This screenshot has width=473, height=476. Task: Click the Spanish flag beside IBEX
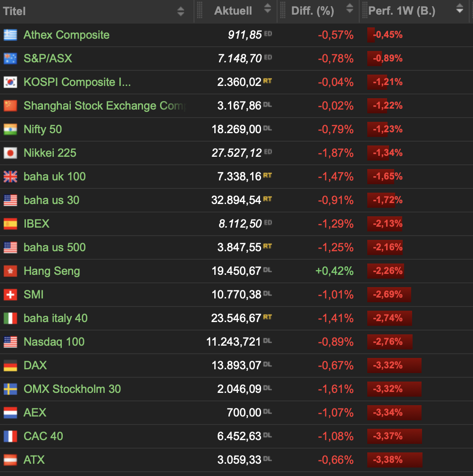click(10, 224)
